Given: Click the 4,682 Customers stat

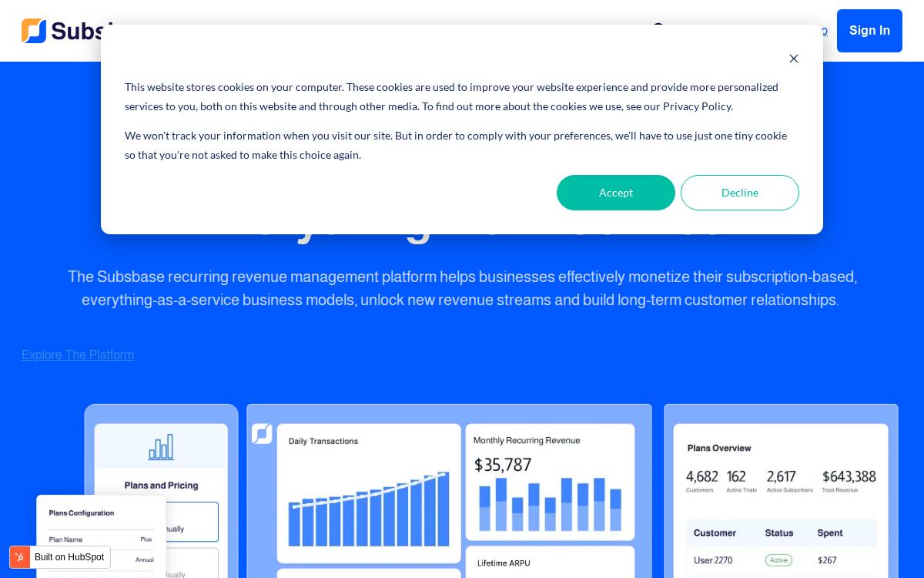Looking at the screenshot, I should click(701, 480).
